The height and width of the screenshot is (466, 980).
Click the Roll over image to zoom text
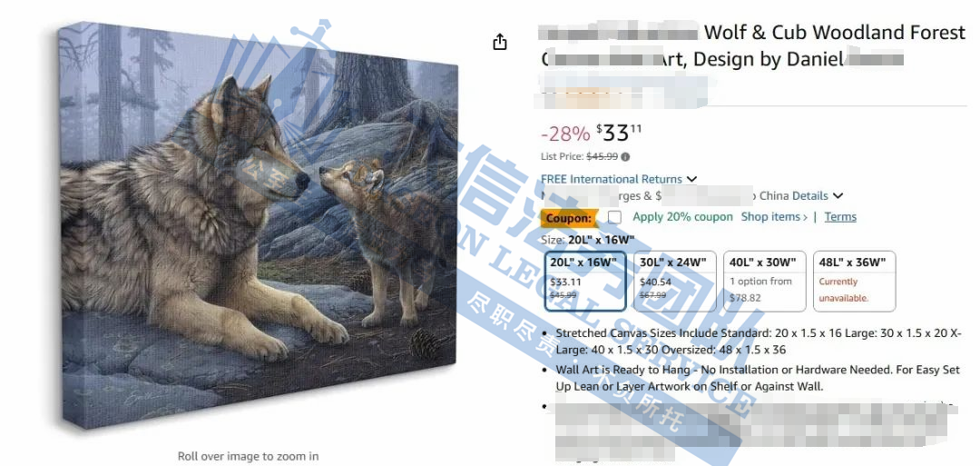point(248,456)
